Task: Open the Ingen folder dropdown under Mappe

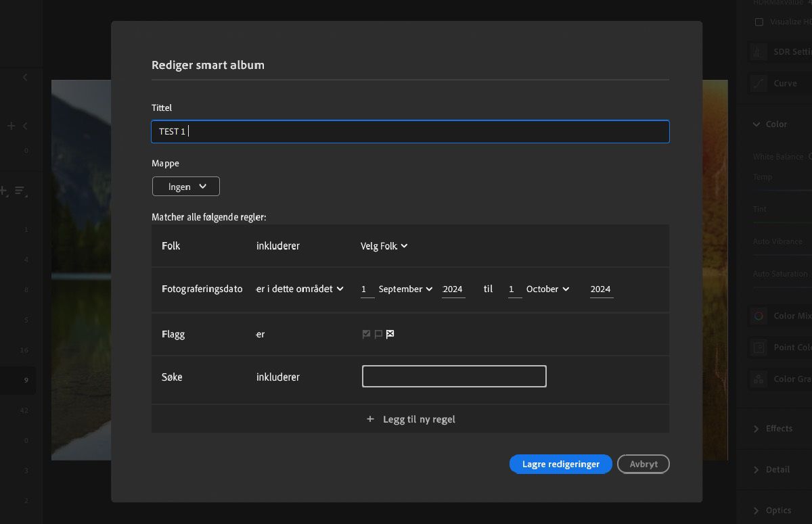Action: tap(185, 186)
